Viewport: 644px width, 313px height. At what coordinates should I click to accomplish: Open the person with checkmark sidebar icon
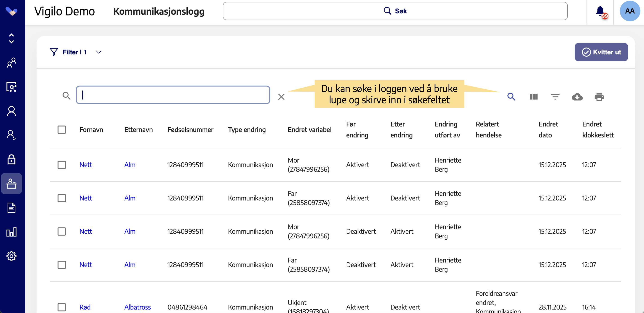click(11, 135)
